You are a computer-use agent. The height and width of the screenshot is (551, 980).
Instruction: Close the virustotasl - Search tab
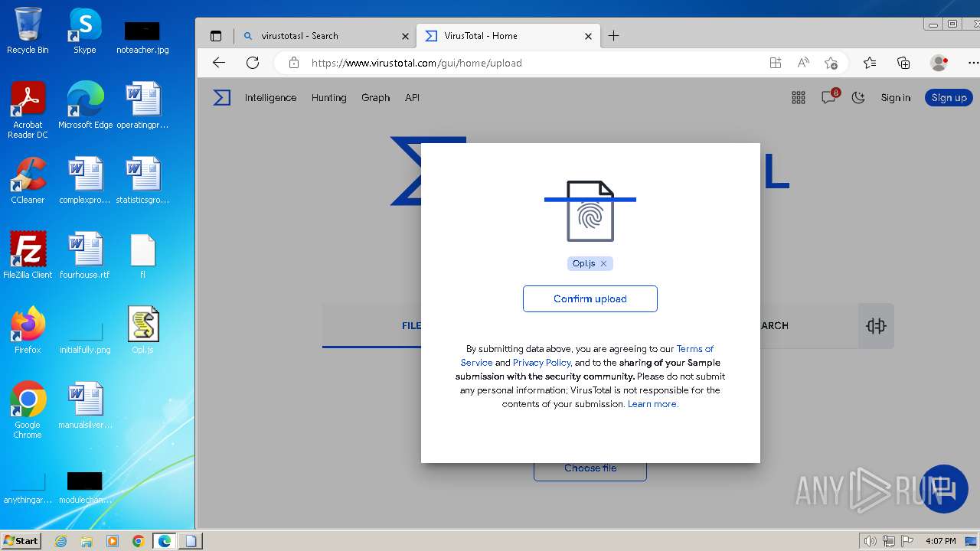tap(405, 36)
